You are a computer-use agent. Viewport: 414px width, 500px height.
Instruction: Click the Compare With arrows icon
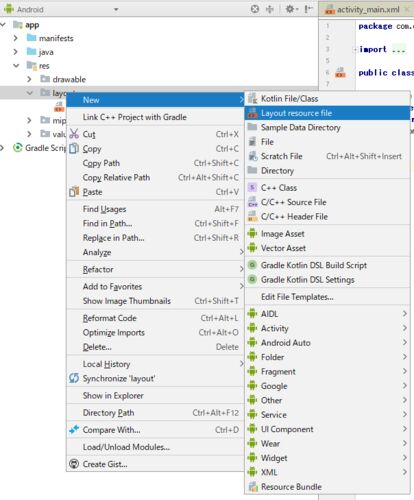74,430
